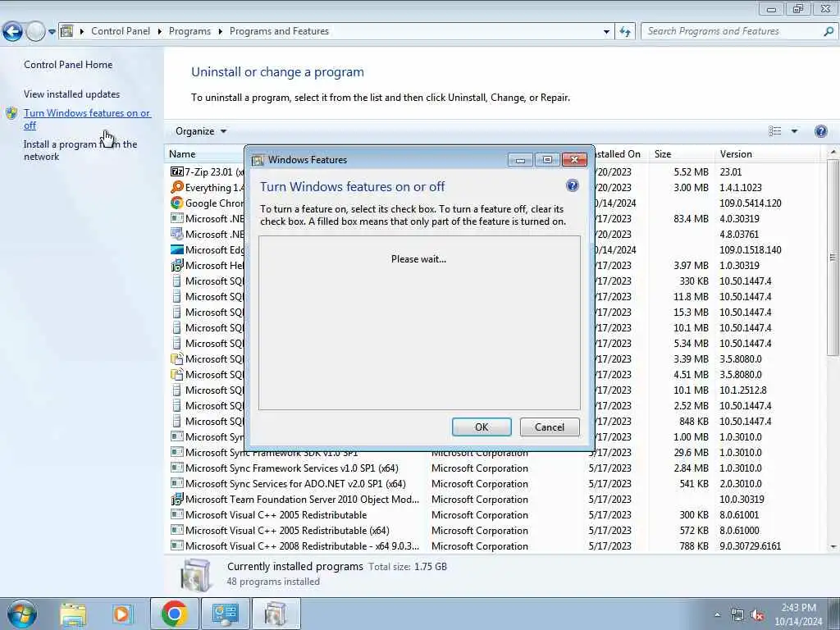Click the Programs and Features help icon

(820, 131)
